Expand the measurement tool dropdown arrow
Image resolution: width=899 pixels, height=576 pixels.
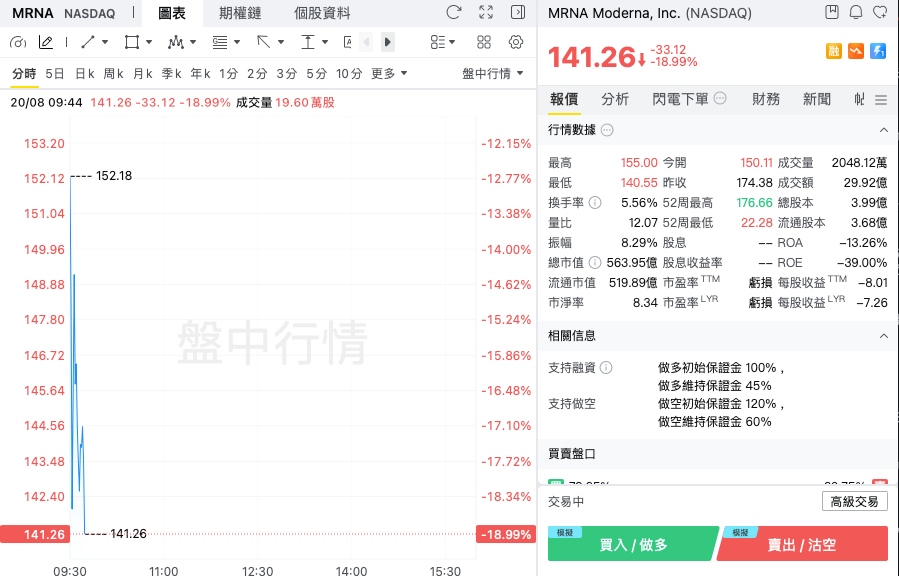tap(325, 42)
